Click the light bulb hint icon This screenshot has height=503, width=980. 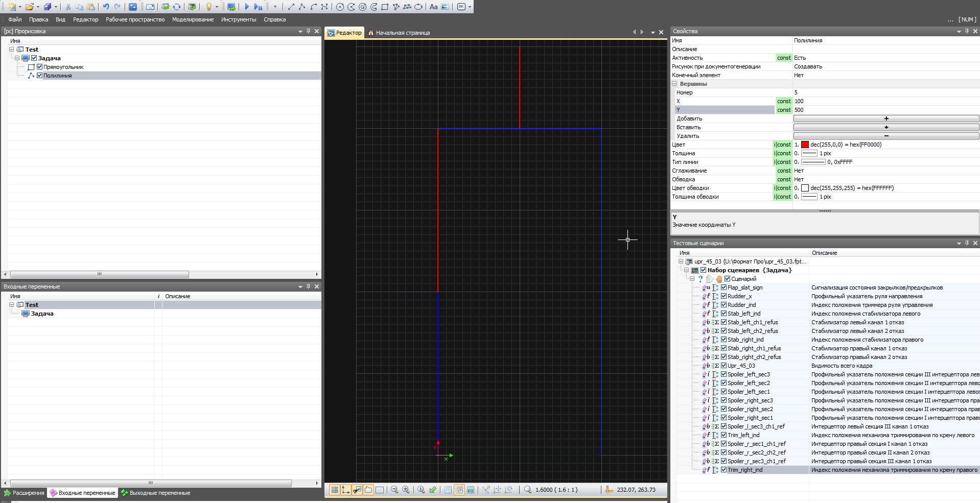point(208,7)
